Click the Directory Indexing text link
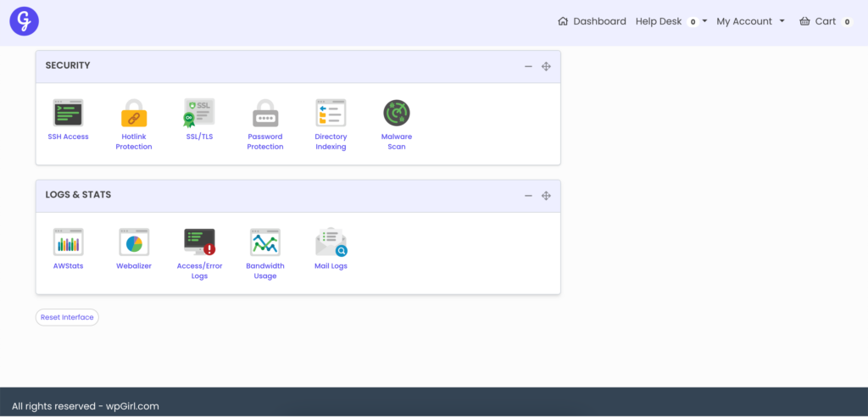Screen dimensions: 868x418 331,142
